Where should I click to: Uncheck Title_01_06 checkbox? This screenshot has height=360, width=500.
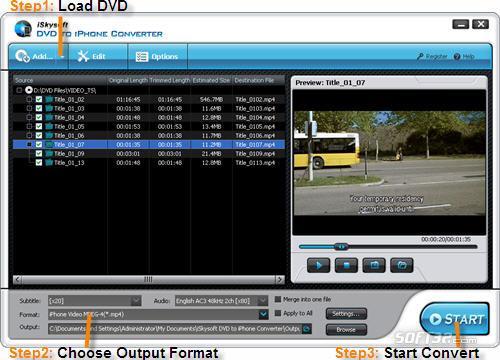tap(39, 135)
